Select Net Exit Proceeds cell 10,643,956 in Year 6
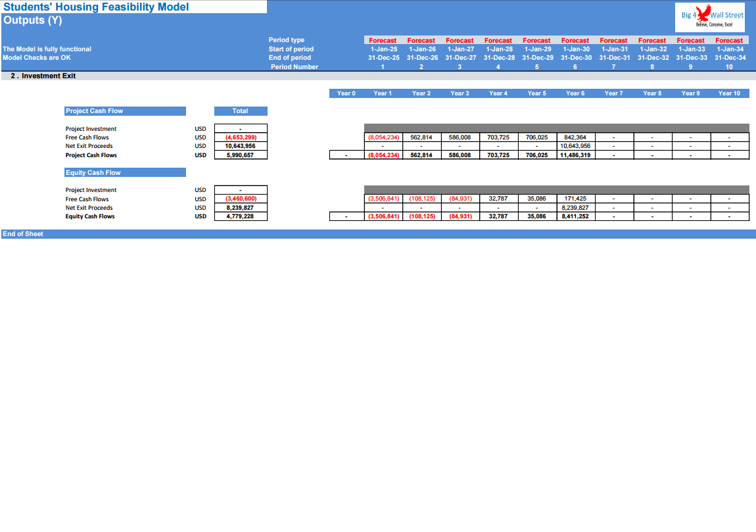This screenshot has height=532, width=756. click(x=576, y=146)
